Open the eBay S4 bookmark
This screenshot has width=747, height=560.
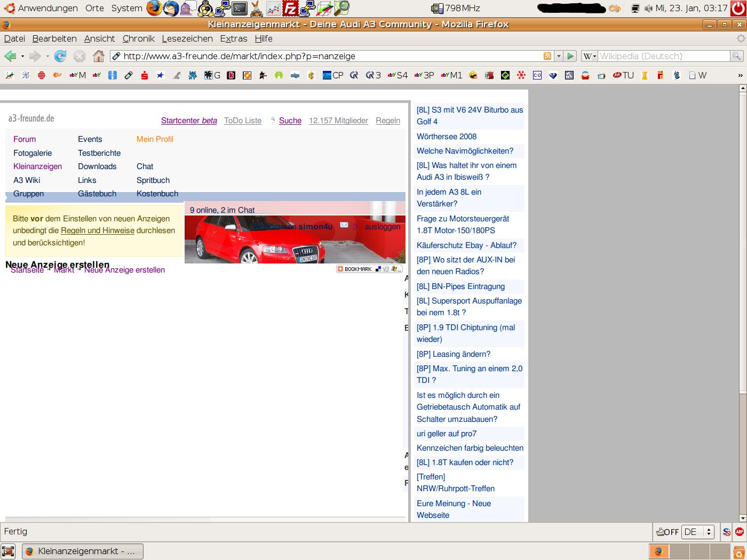point(398,75)
